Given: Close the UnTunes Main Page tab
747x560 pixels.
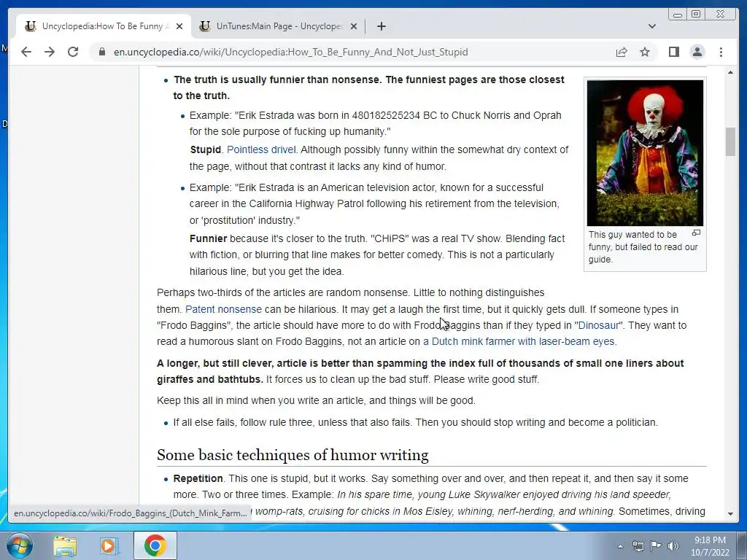Looking at the screenshot, I should click(354, 26).
